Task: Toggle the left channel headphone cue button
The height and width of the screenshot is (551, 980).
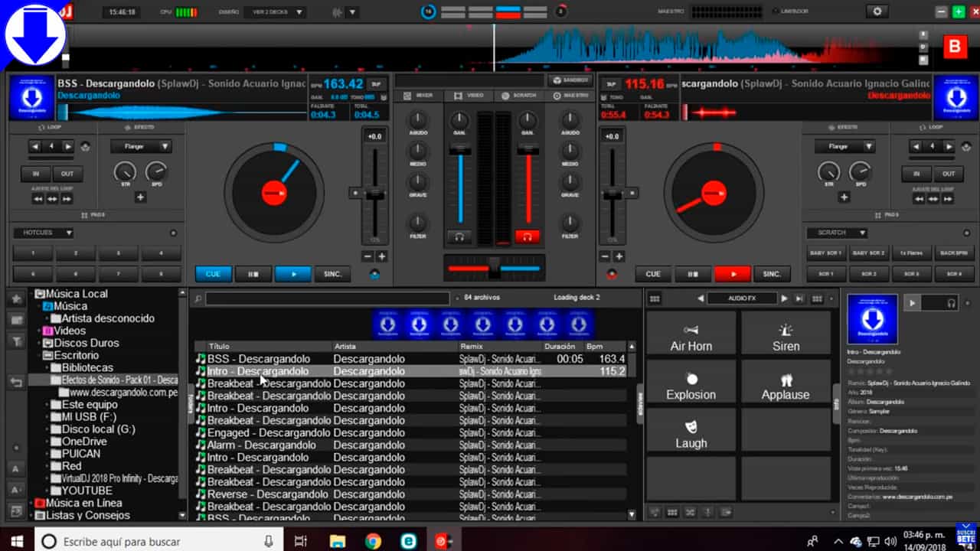Action: [459, 237]
